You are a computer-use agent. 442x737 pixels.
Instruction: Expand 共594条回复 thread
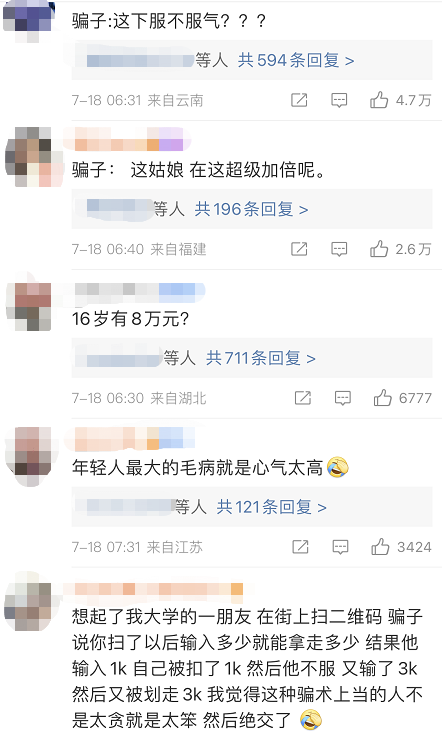(x=296, y=60)
